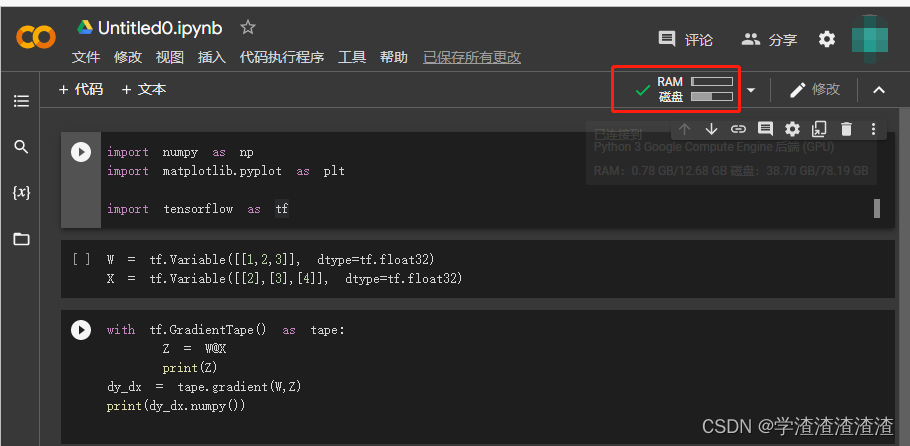Click empty brackets of tf.Variable cell
This screenshot has width=910, height=446.
point(81,259)
